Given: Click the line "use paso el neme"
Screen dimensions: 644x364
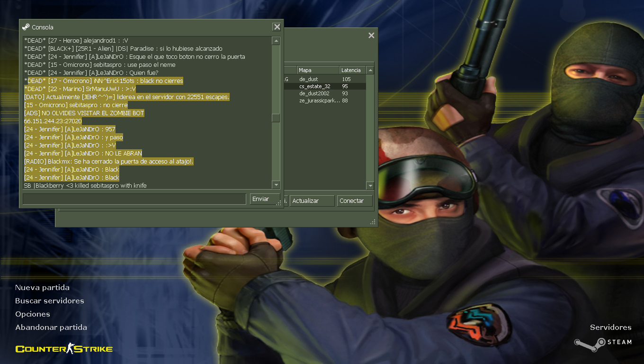Looking at the screenshot, I should [x=100, y=65].
